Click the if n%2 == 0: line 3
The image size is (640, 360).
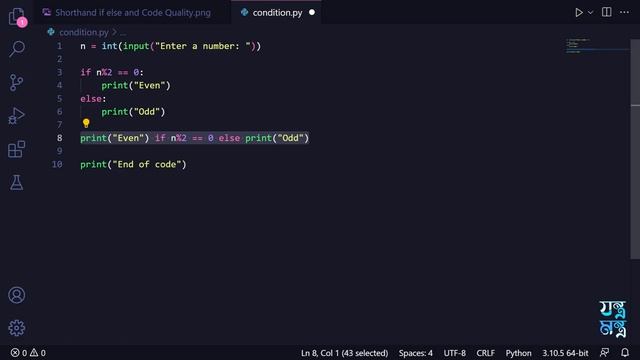112,73
